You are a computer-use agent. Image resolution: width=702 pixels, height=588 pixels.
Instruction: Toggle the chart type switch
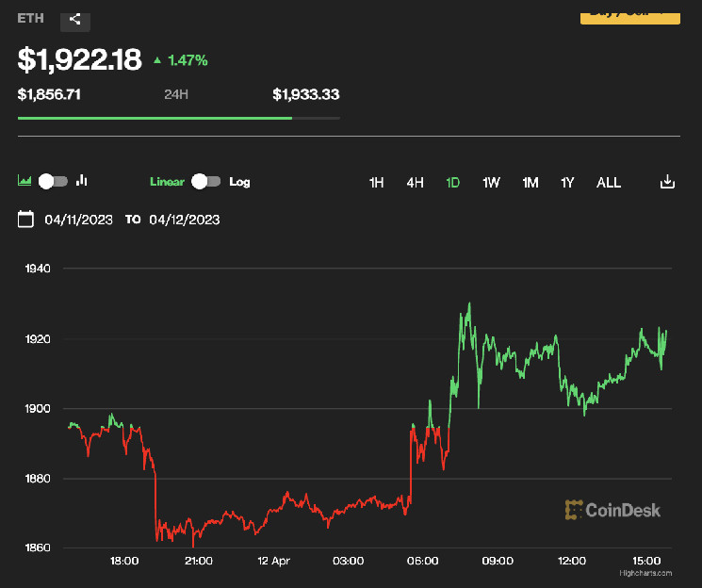coord(54,181)
